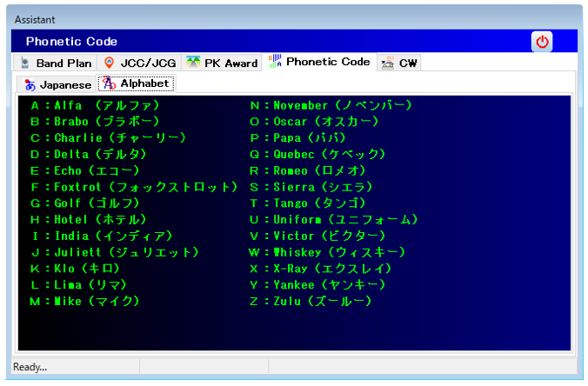This screenshot has width=588, height=386.
Task: Click the Japanese hiragana tab icon
Action: tap(30, 85)
